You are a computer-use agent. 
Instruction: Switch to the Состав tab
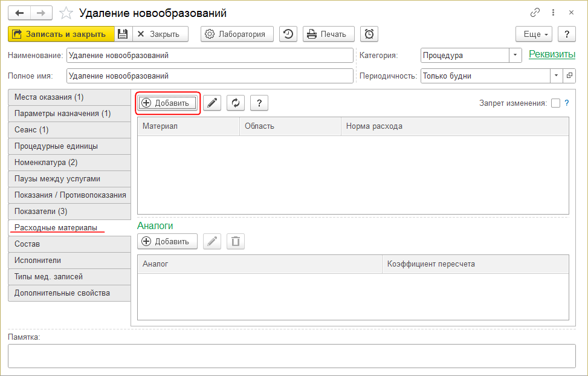coord(69,244)
